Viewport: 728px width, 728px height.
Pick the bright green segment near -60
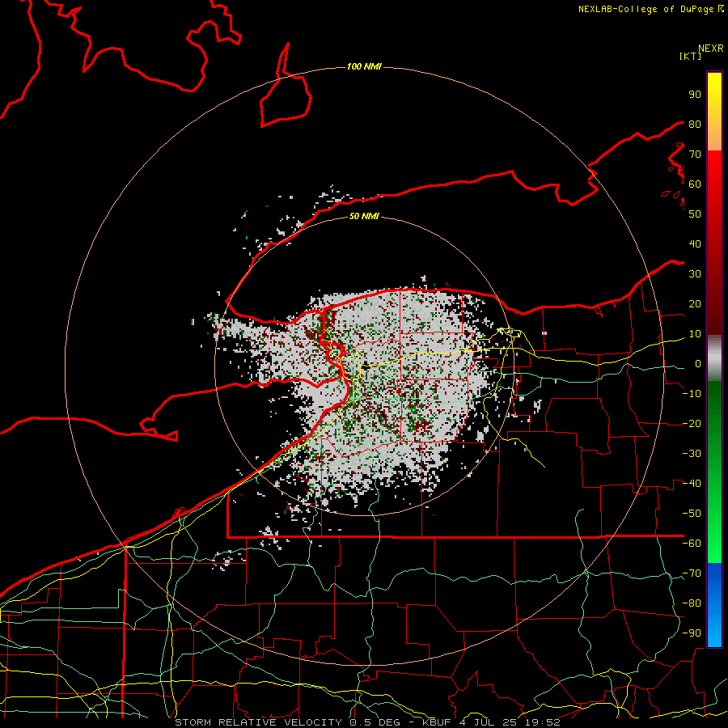pyautogui.click(x=714, y=548)
